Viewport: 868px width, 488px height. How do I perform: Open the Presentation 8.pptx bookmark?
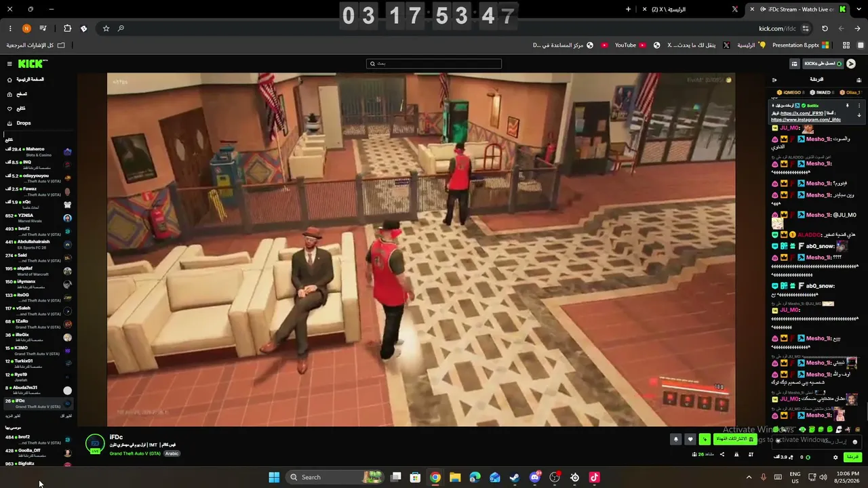(800, 45)
